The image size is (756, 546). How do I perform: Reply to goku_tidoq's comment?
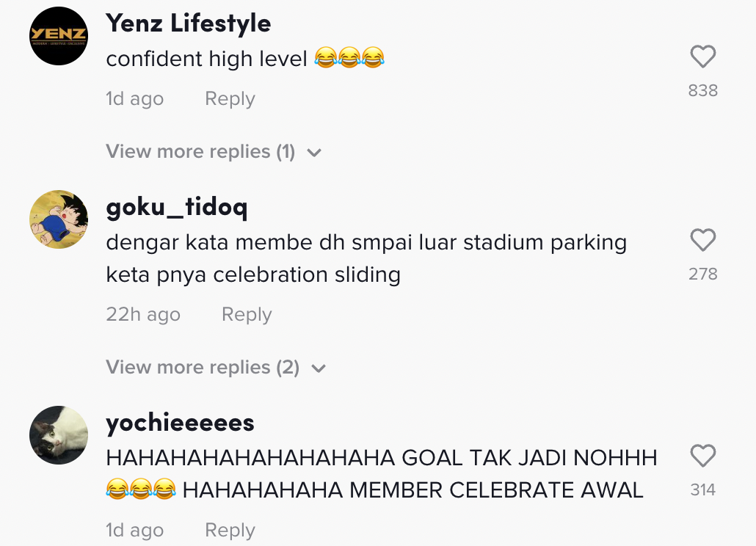point(247,315)
